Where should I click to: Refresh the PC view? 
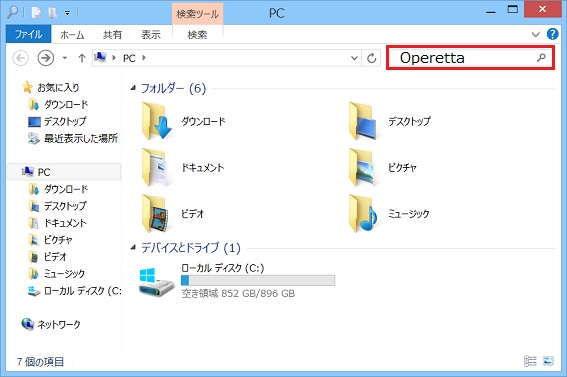coord(371,58)
